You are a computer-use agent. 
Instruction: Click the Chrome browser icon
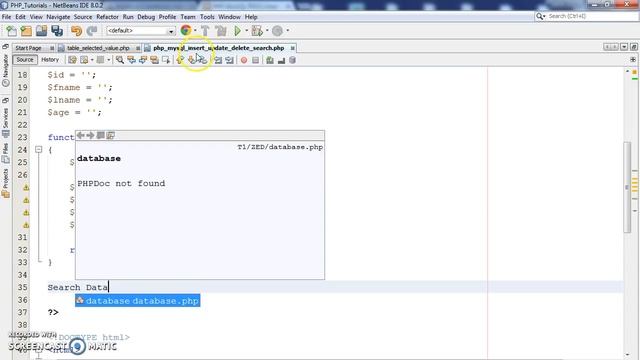186,30
